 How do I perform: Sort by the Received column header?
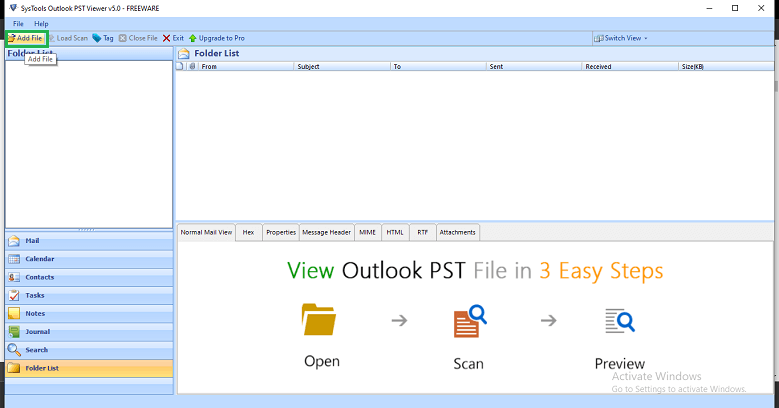pos(629,67)
